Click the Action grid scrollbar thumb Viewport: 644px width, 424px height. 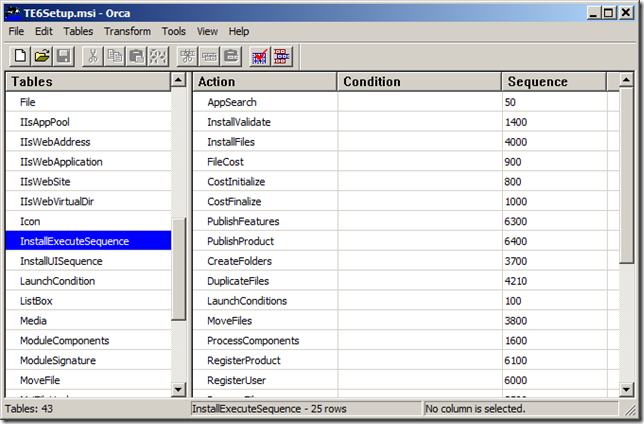tap(626, 175)
